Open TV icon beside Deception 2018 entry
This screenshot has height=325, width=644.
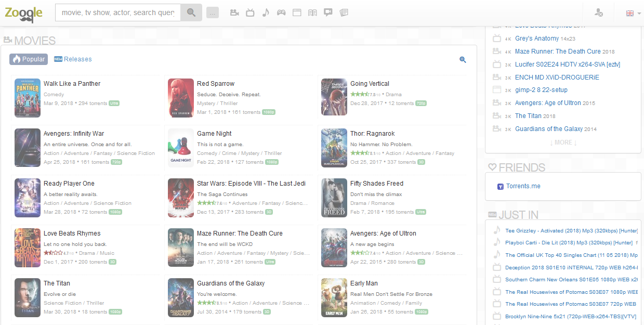(x=496, y=267)
